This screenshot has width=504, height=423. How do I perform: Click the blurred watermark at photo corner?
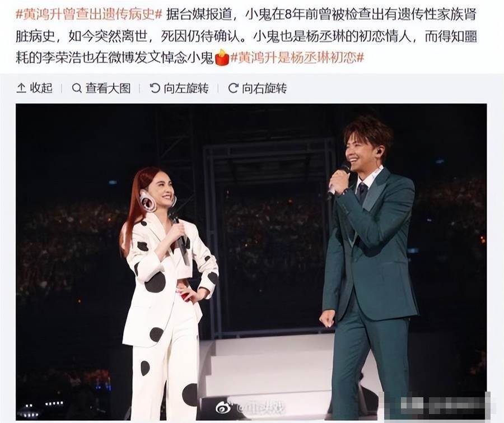point(435,406)
